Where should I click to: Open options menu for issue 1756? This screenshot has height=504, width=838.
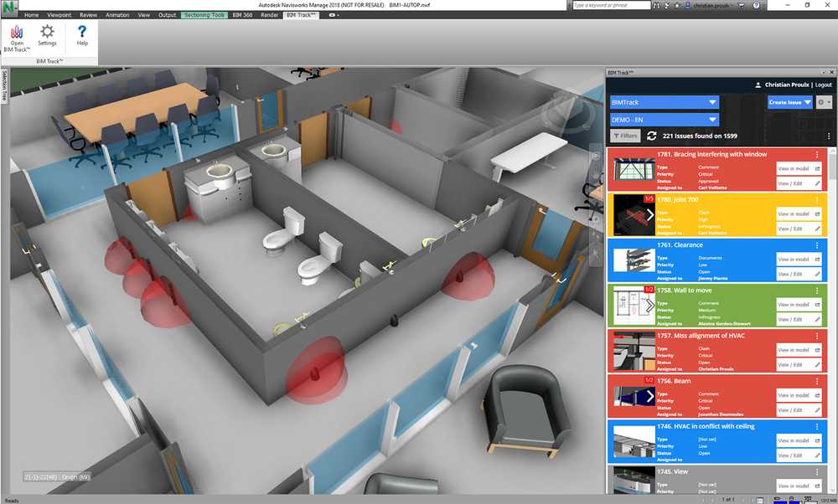[x=816, y=381]
